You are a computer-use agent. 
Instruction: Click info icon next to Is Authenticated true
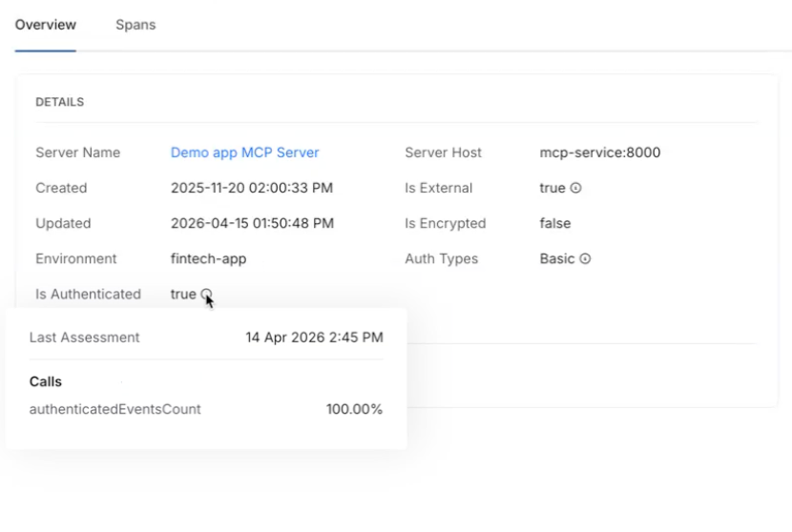[206, 294]
